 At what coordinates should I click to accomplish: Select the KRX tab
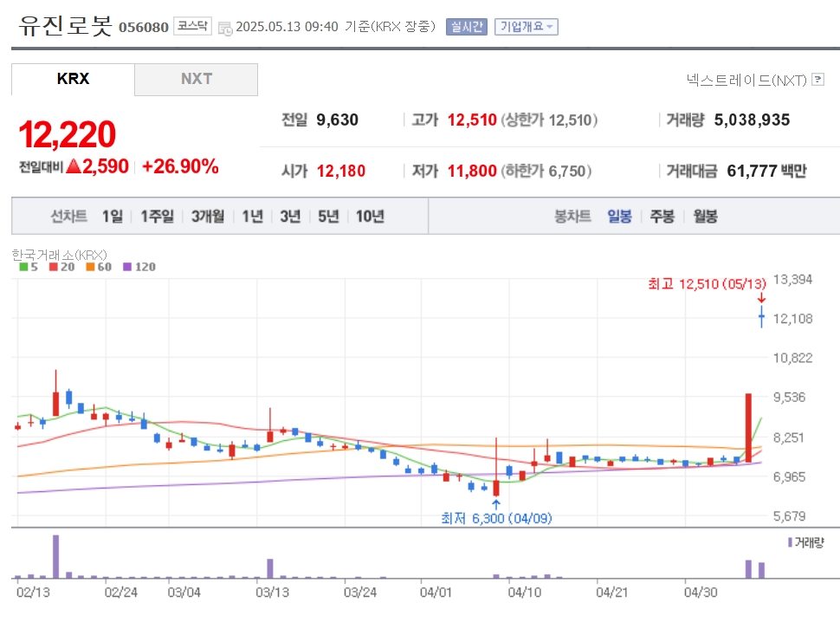pos(74,79)
